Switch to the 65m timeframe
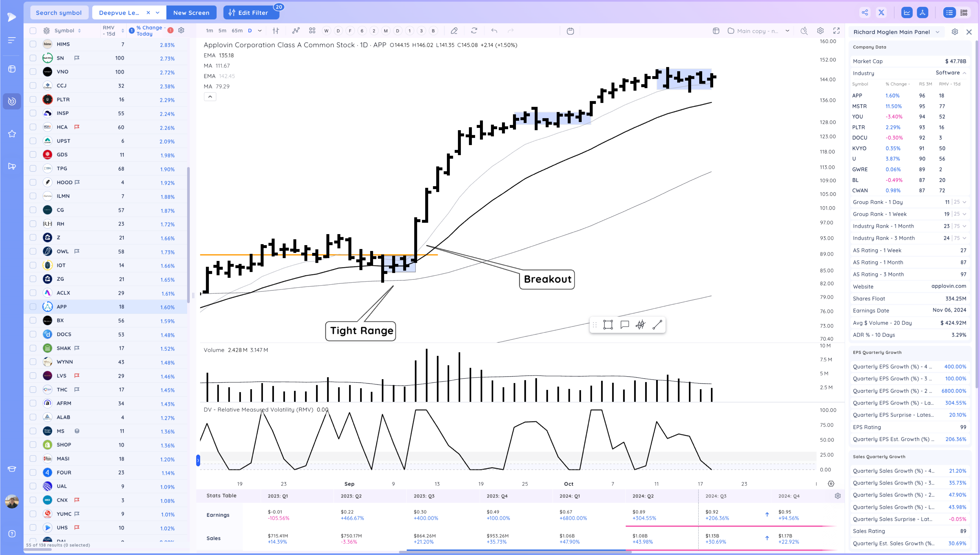Viewport: 980px width, 555px height. pos(237,31)
